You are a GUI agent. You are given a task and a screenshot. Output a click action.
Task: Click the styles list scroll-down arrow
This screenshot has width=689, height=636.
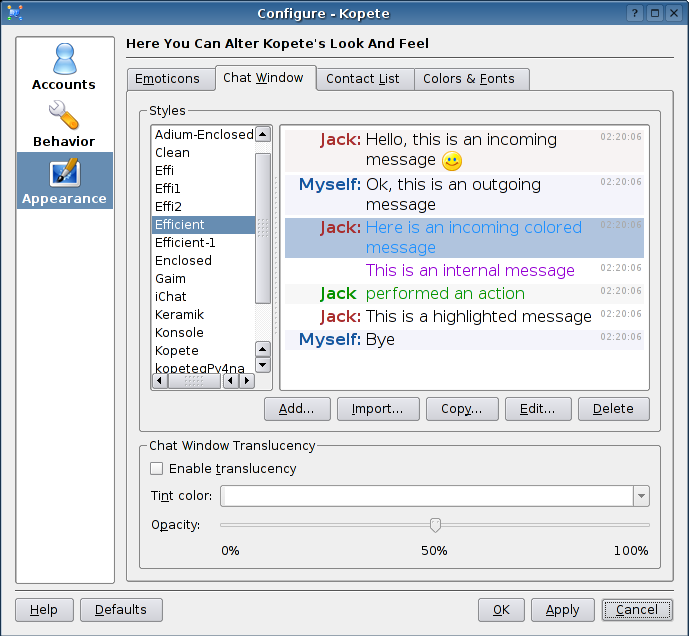pos(263,365)
